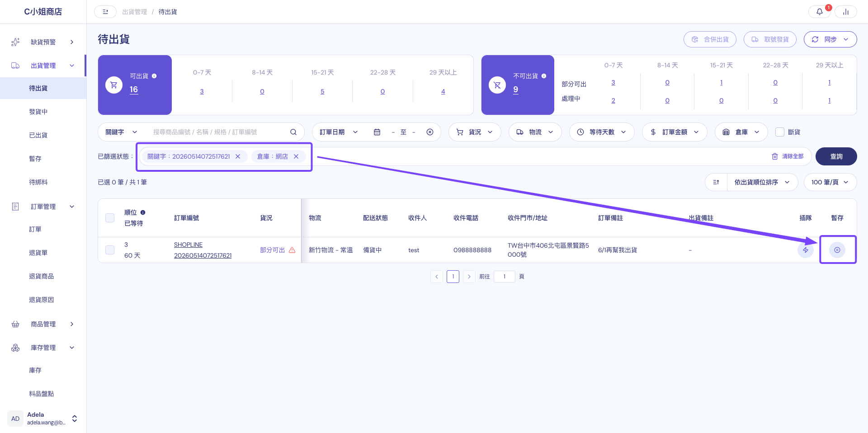Toggle sort direction icon
The height and width of the screenshot is (433, 868).
(x=716, y=182)
